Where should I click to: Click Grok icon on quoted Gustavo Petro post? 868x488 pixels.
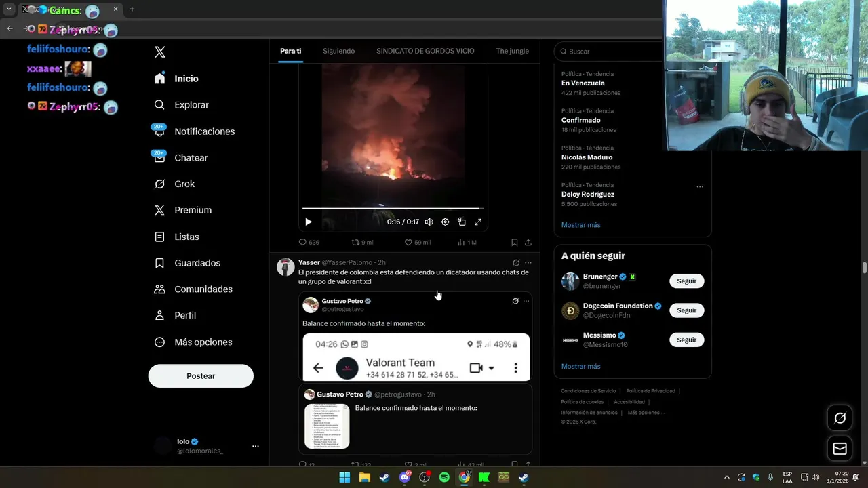tap(515, 301)
